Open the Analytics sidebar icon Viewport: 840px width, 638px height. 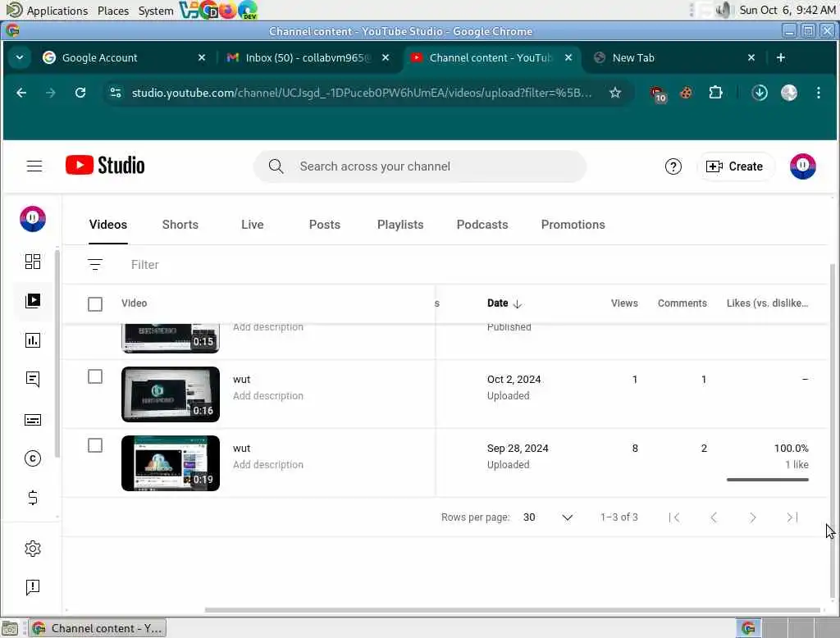tap(33, 340)
